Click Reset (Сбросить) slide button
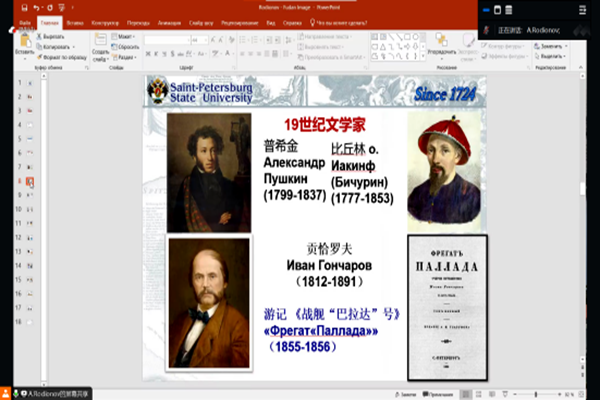Viewport: 600px width, 400px height. pyautogui.click(x=126, y=47)
